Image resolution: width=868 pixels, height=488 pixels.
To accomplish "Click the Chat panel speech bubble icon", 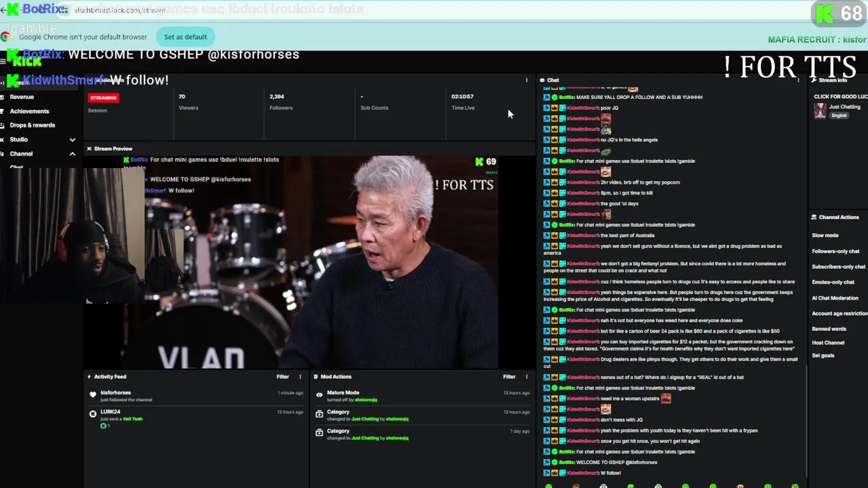I will click(x=542, y=80).
